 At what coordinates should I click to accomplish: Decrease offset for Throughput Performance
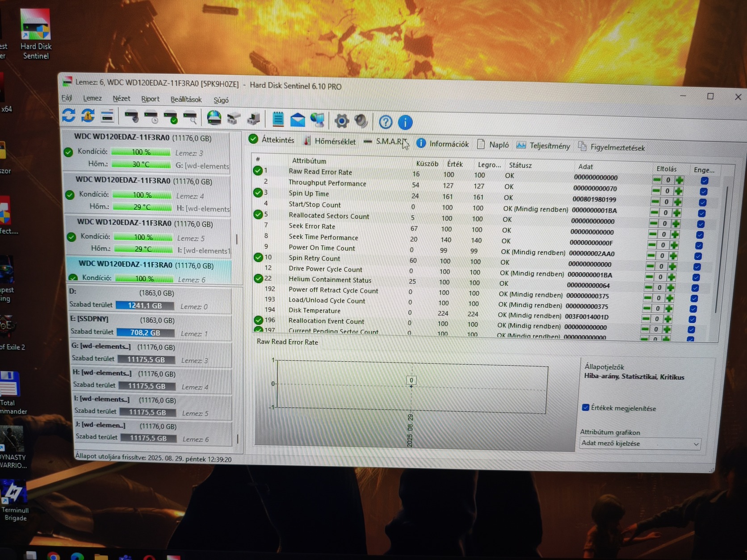click(655, 191)
